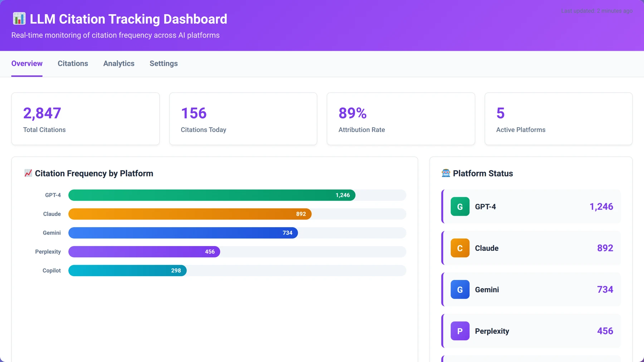
Task: Click the "LLM Citation Tracking Dashboard" title
Action: 128,19
